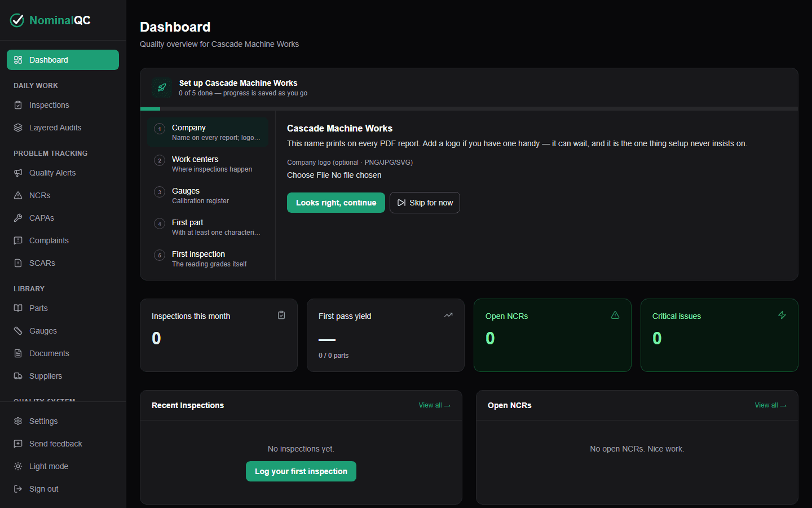Image resolution: width=812 pixels, height=508 pixels.
Task: Click the setup rocket icon
Action: click(x=162, y=87)
